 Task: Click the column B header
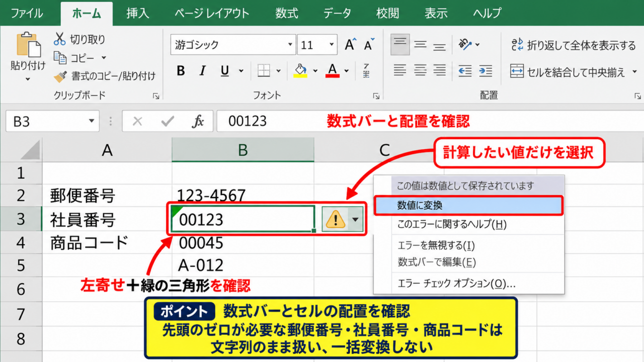[243, 150]
